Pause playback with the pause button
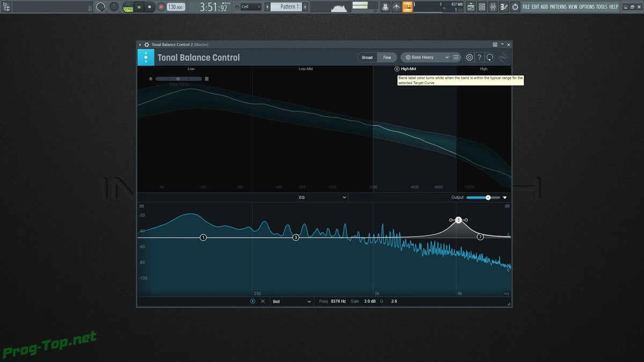 pyautogui.click(x=139, y=7)
